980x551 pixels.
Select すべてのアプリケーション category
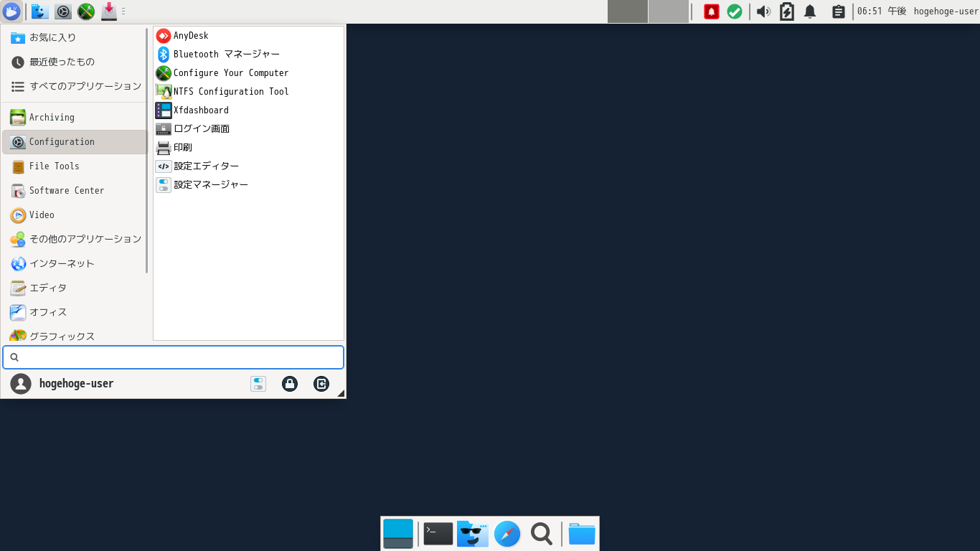(x=75, y=86)
